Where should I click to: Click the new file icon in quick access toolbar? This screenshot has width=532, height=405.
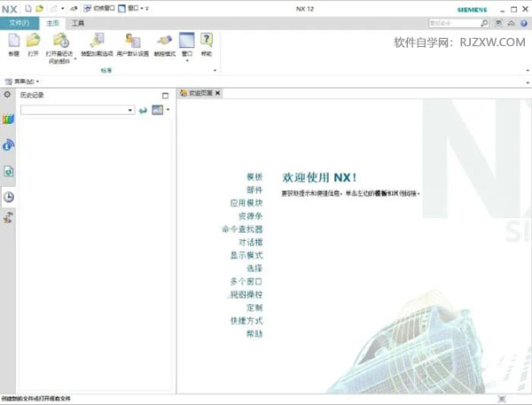pyautogui.click(x=28, y=8)
